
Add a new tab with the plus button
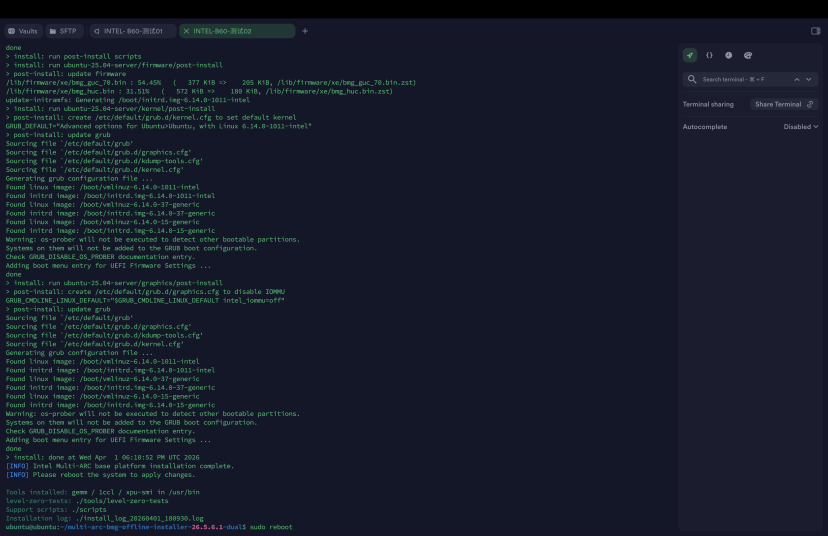[305, 31]
